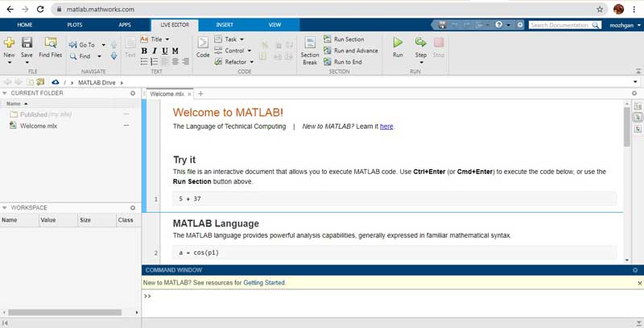The width and height of the screenshot is (644, 328).
Task: Click the Save floppy disk icon
Action: coord(27,43)
